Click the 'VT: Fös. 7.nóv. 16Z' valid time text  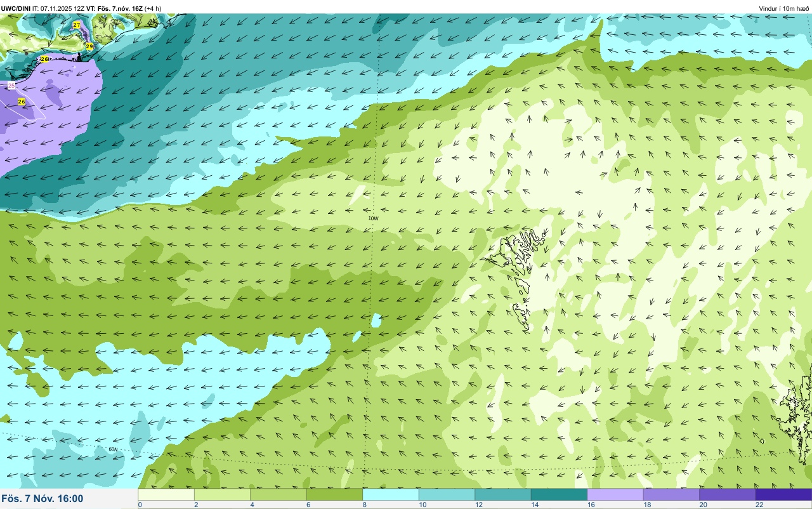click(x=115, y=8)
